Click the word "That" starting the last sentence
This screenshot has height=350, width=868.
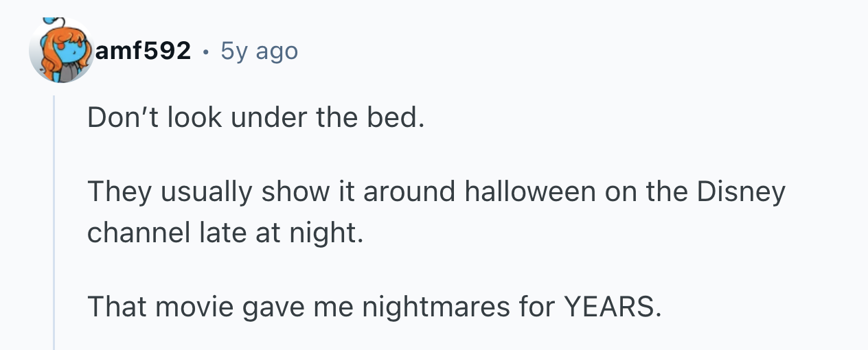point(116,307)
